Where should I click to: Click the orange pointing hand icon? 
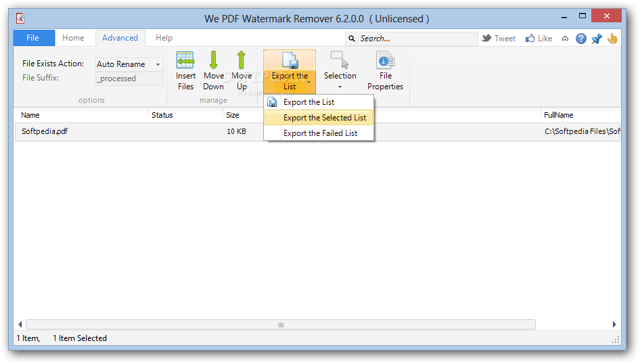(612, 39)
